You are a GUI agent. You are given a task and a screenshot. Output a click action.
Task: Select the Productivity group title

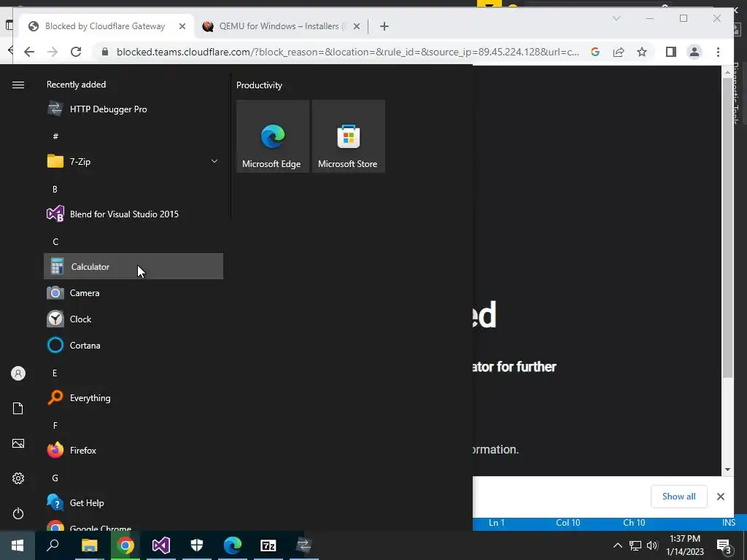pyautogui.click(x=259, y=85)
